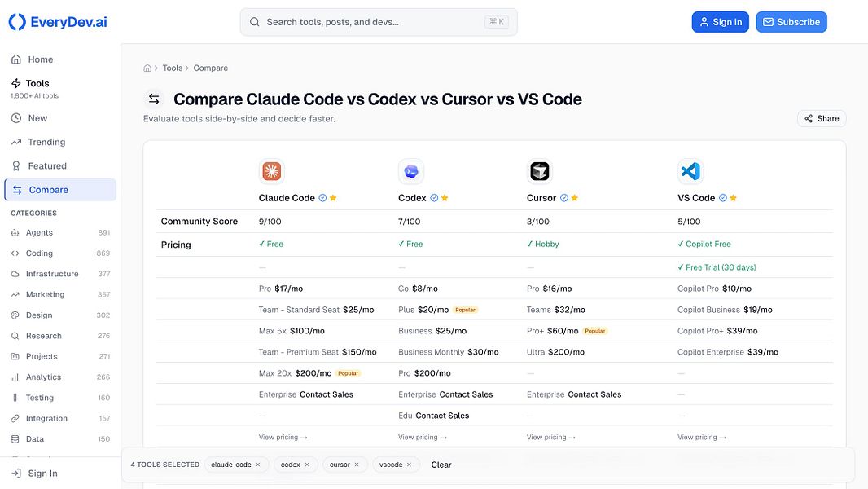The height and width of the screenshot is (489, 868).
Task: Click the Subscribe button
Action: tap(791, 22)
